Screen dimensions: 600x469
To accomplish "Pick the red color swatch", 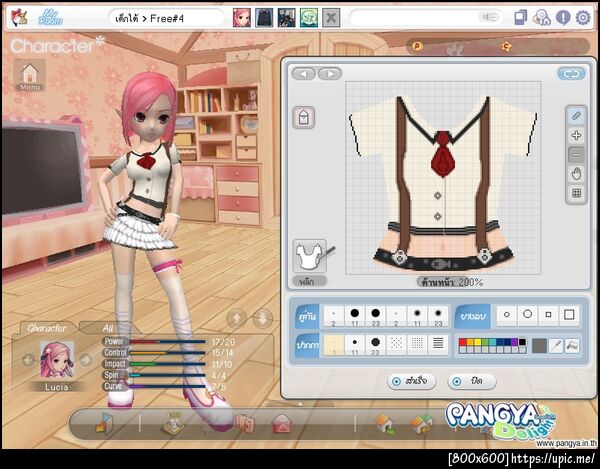I will tap(463, 342).
